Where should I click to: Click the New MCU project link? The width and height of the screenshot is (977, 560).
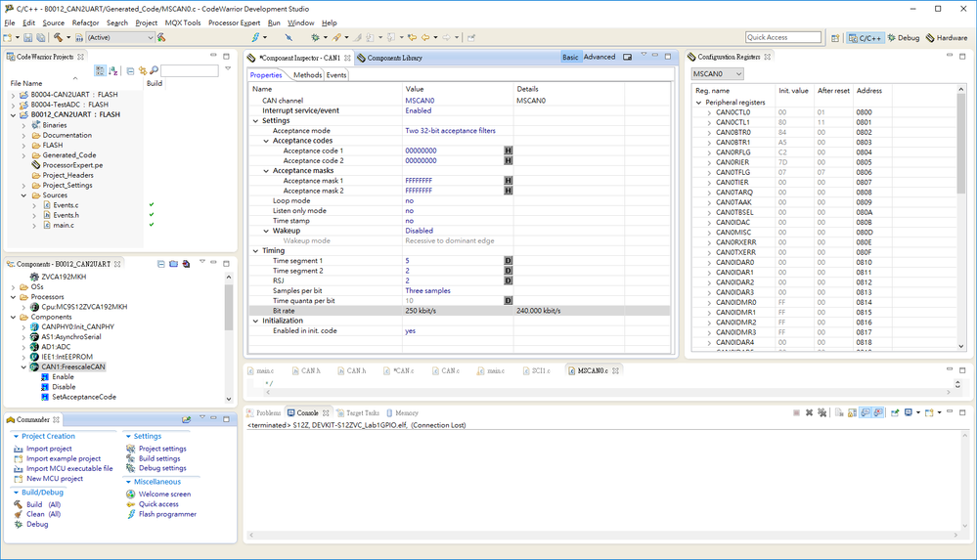54,479
